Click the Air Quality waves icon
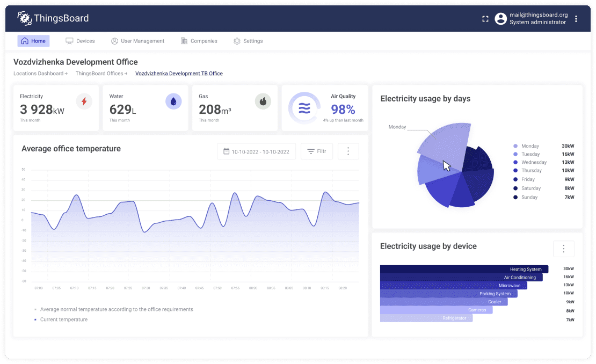Image resolution: width=596 pixels, height=364 pixels. coord(304,108)
